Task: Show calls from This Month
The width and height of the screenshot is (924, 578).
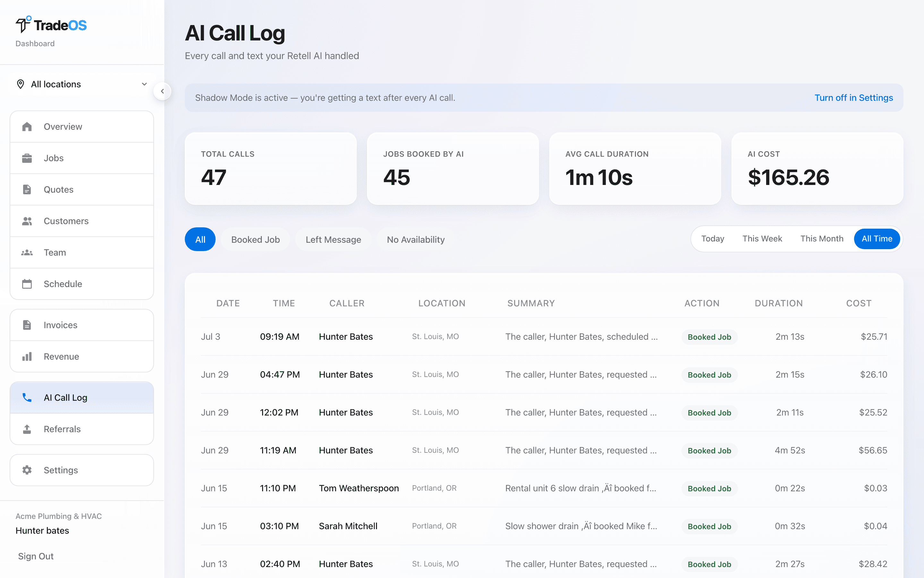Action: point(822,239)
